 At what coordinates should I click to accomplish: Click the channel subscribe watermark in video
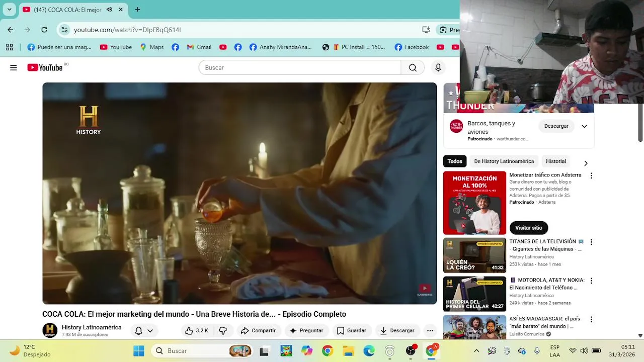pyautogui.click(x=425, y=290)
